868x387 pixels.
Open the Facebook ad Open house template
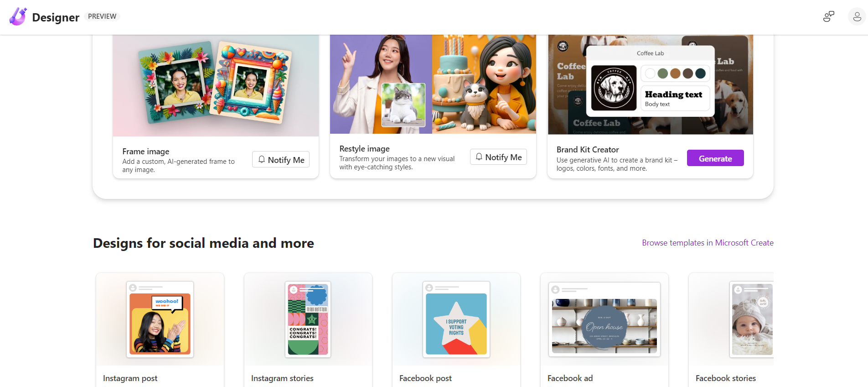(604, 319)
